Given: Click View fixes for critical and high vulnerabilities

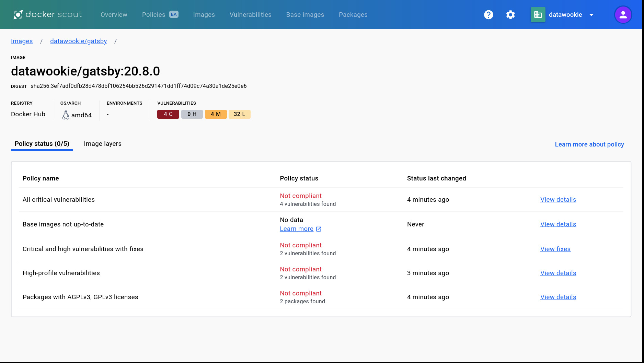Looking at the screenshot, I should 555,249.
